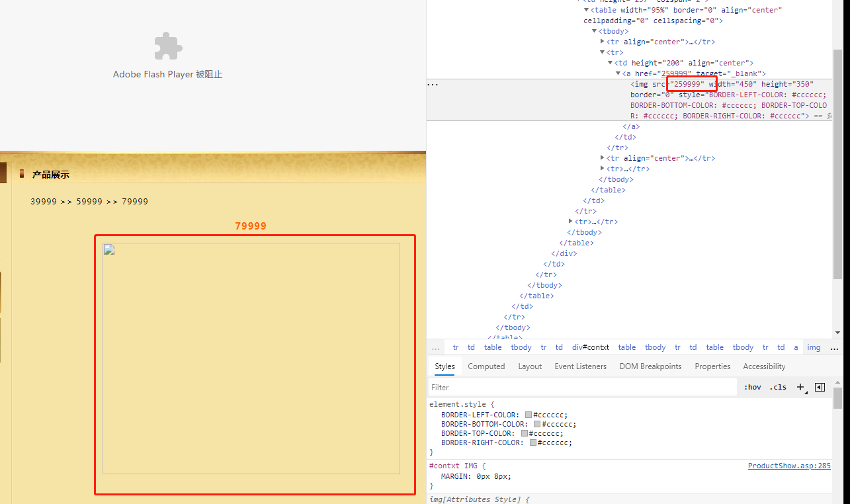Click the broken image icon in product area
The width and height of the screenshot is (850, 504).
click(109, 249)
